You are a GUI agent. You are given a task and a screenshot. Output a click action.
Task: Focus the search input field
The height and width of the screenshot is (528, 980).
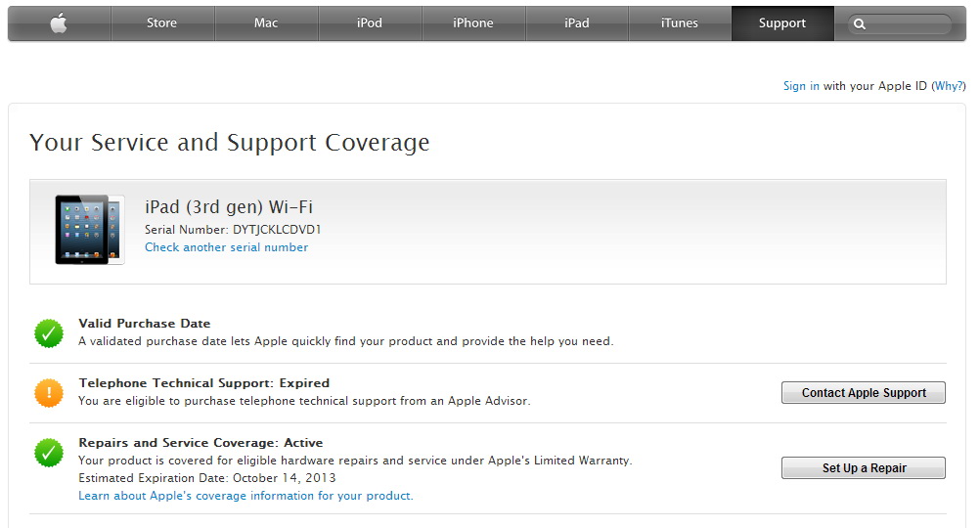(907, 24)
